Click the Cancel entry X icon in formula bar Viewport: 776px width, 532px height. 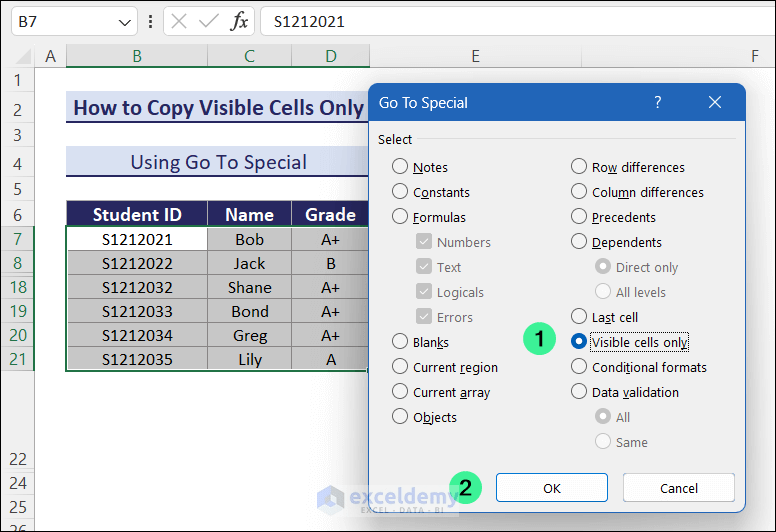pos(179,21)
